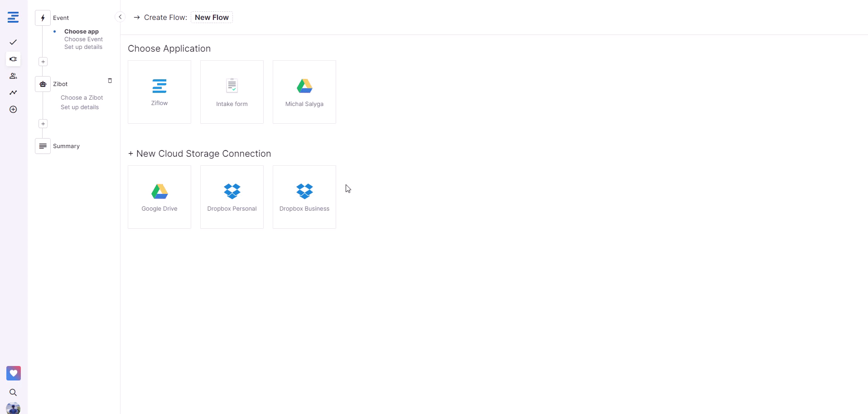Open the heart feedback icon
Image resolution: width=868 pixels, height=414 pixels.
[14, 373]
